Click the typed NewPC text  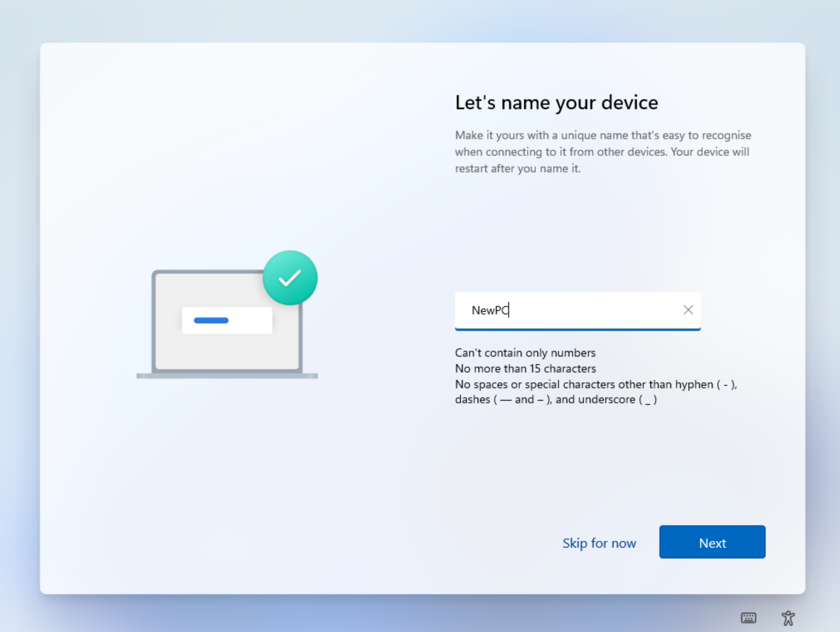click(489, 310)
